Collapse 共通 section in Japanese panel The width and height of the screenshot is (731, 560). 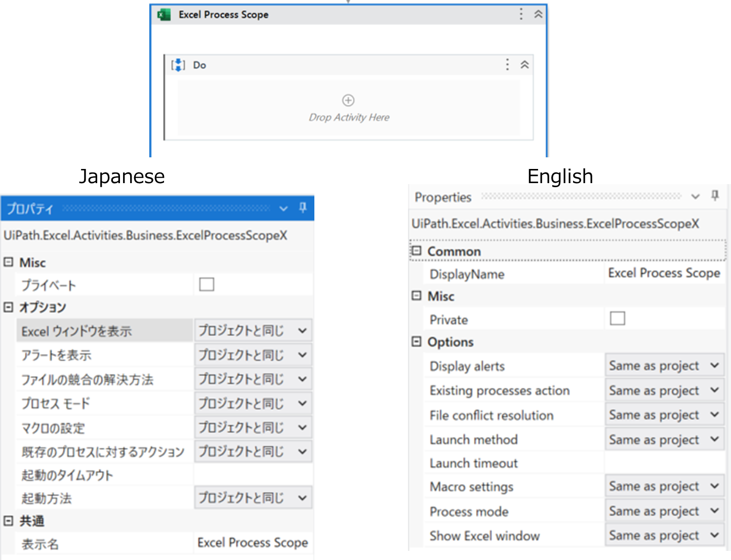pos(8,521)
